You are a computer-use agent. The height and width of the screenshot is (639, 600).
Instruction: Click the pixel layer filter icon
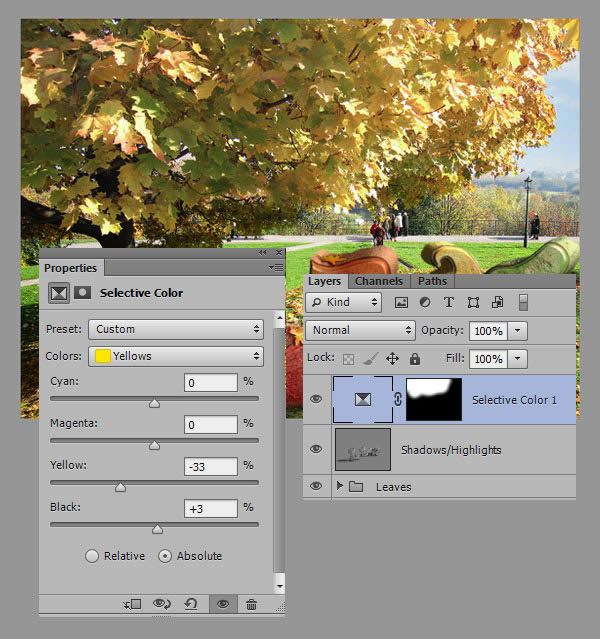(x=402, y=302)
